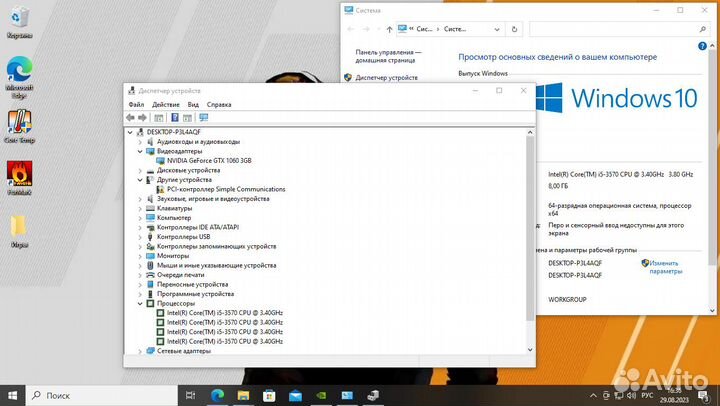Screen dimensions: 720x406
Task: Open address bar dropdown arrow in Система window
Action: click(497, 29)
